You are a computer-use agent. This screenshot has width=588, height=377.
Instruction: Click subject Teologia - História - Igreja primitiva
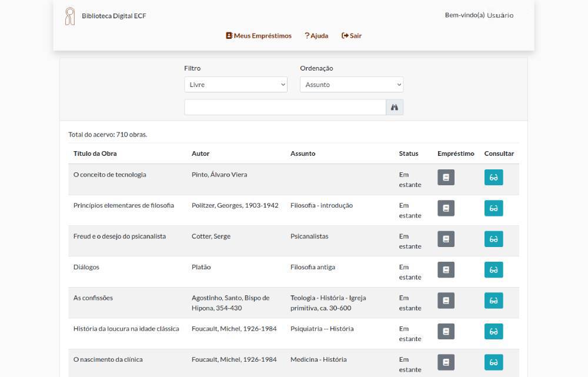328,303
